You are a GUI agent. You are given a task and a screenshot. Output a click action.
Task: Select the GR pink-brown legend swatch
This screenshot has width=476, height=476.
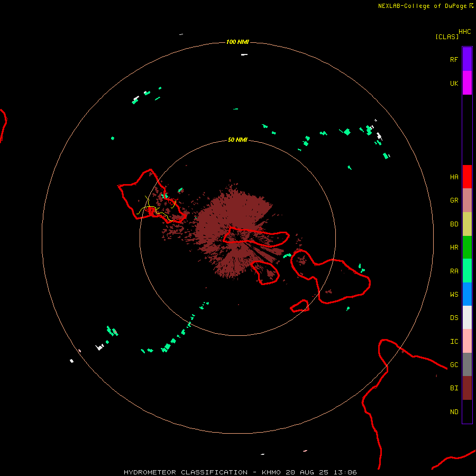pyautogui.click(x=467, y=200)
